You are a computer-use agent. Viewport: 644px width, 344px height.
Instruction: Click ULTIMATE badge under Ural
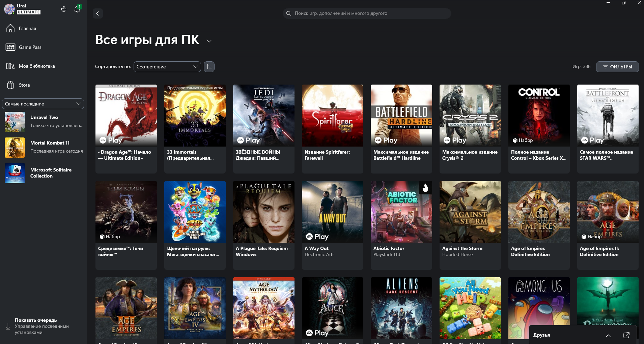29,12
